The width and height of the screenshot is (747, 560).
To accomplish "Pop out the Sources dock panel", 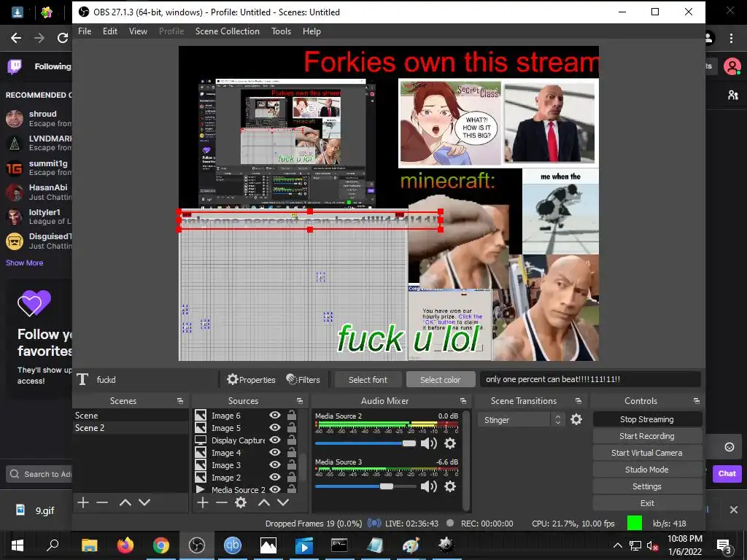I will click(300, 401).
